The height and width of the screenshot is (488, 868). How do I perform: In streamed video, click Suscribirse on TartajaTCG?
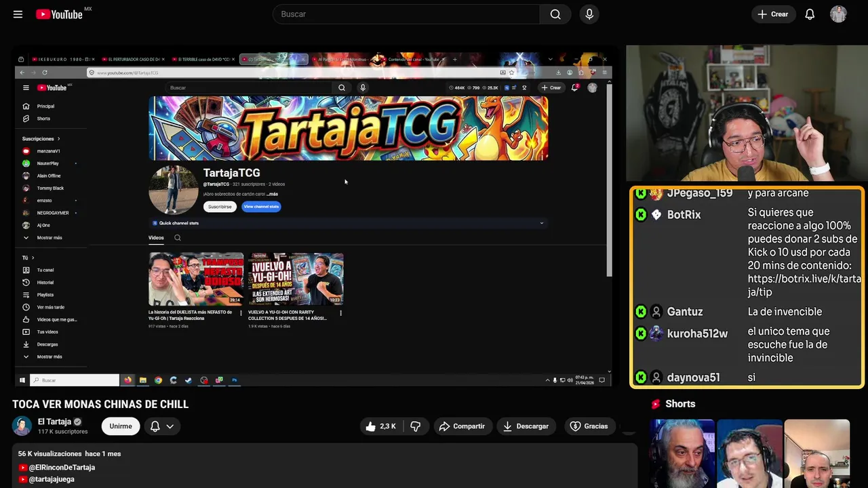pos(220,207)
